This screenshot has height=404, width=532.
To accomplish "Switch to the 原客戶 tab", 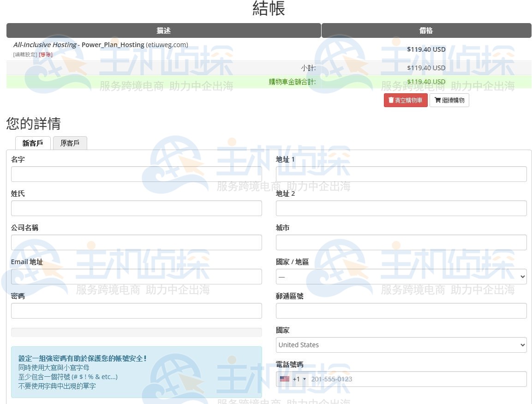I will (70, 143).
